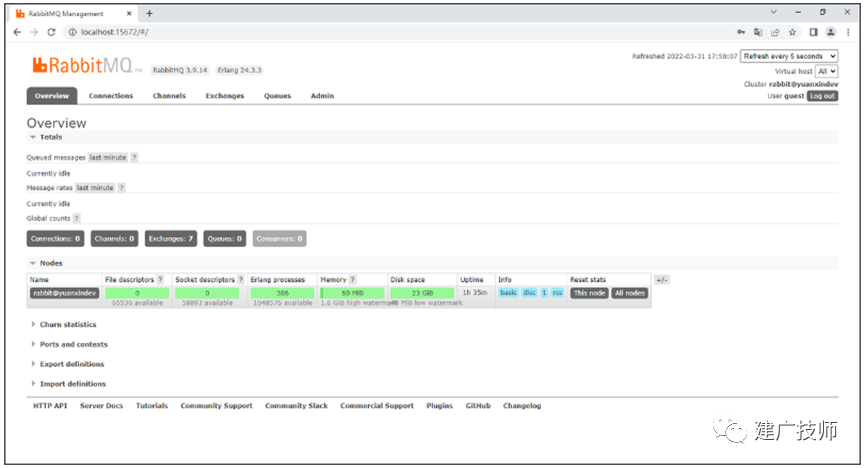Open the Chrome three-dot menu
The width and height of the screenshot is (865, 468).
click(848, 32)
